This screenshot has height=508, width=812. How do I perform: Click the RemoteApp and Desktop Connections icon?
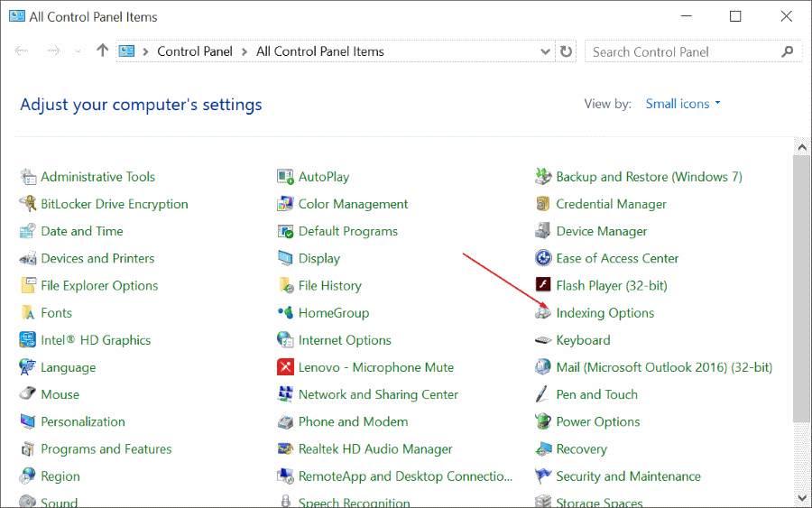point(285,476)
